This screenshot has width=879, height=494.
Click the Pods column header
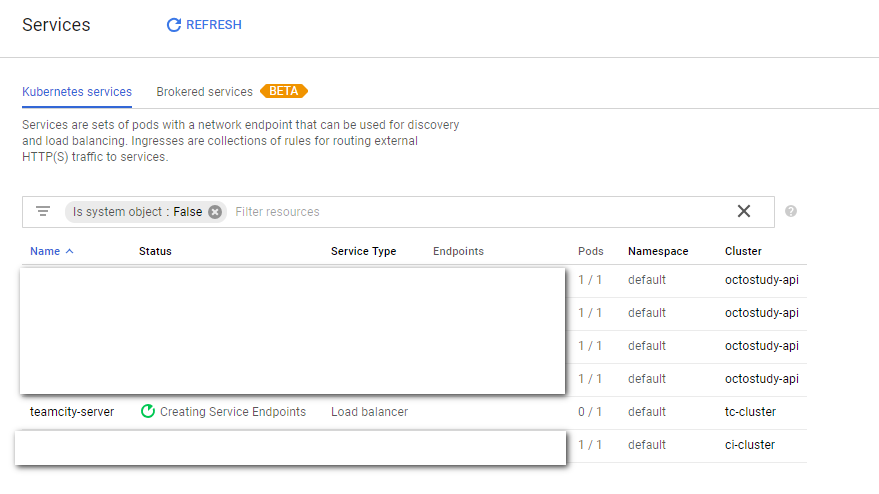pyautogui.click(x=590, y=251)
